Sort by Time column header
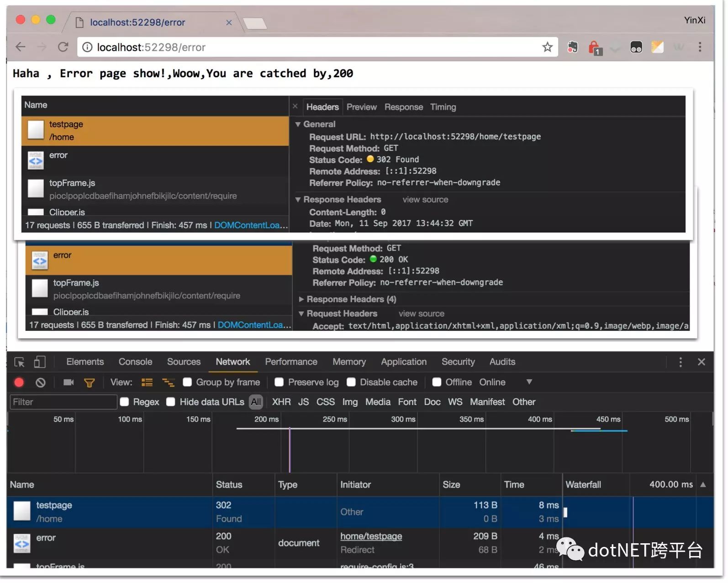This screenshot has width=728, height=583. tap(532, 485)
